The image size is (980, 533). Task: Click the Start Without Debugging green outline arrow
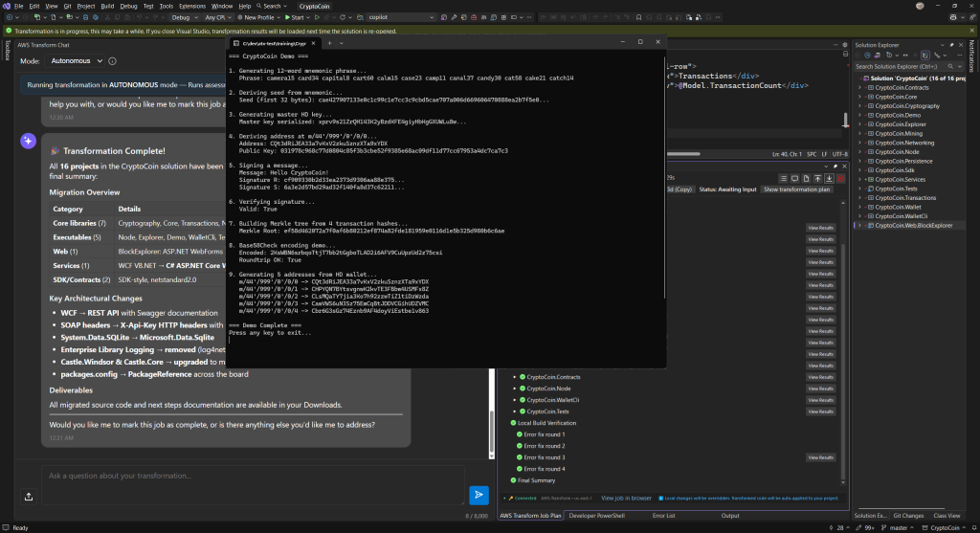click(x=317, y=17)
